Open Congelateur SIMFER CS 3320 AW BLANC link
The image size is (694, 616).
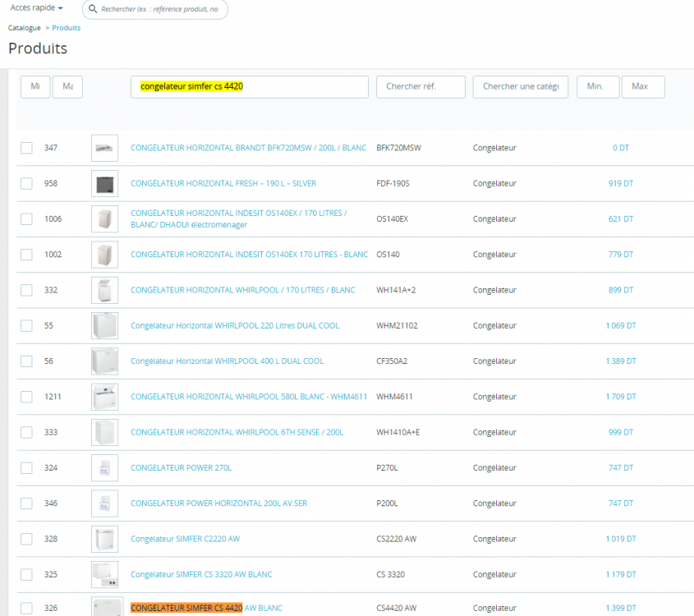[201, 574]
